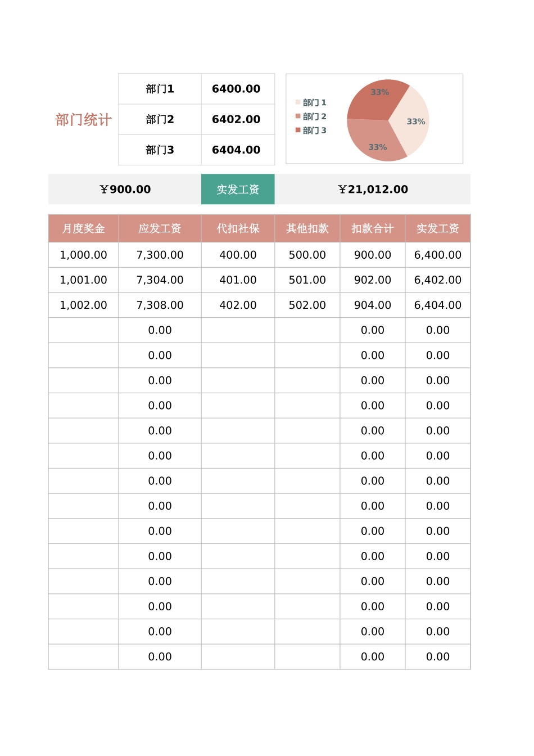Viewport: 534px width, 756px height.
Task: Select the cell showing 1,002.00
Action: 83,305
